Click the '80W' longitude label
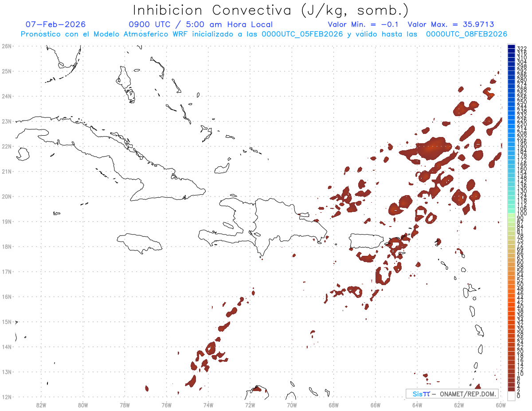The height and width of the screenshot is (411, 532). click(x=83, y=404)
